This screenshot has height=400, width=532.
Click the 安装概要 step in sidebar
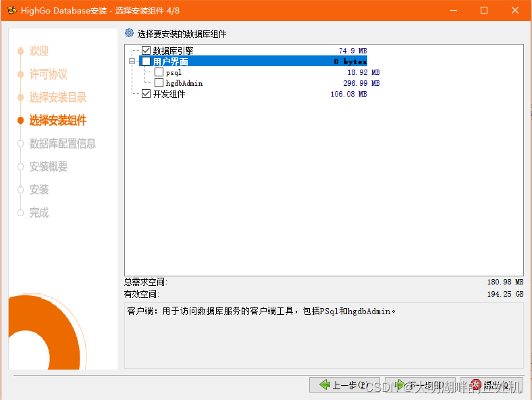pos(48,166)
